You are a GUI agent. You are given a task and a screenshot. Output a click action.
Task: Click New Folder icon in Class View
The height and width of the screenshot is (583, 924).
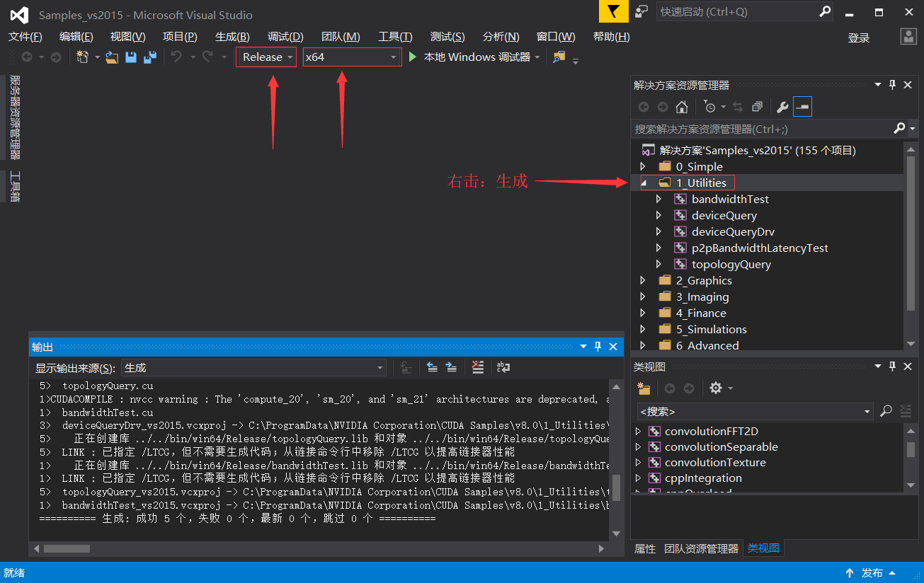[x=644, y=388]
